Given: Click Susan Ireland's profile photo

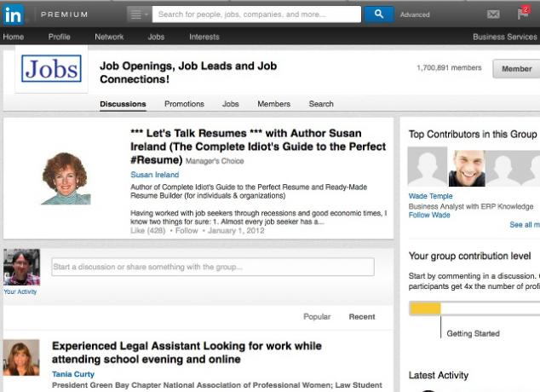Looking at the screenshot, I should coord(66,178).
